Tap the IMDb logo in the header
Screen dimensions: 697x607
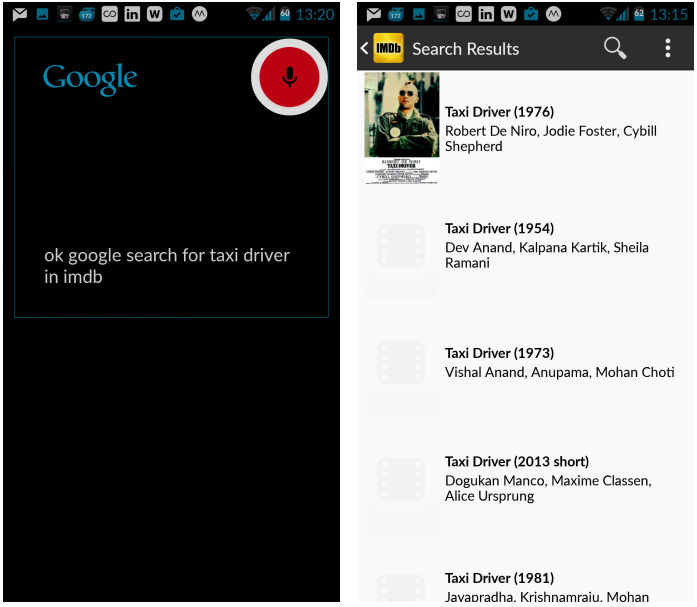coord(388,48)
